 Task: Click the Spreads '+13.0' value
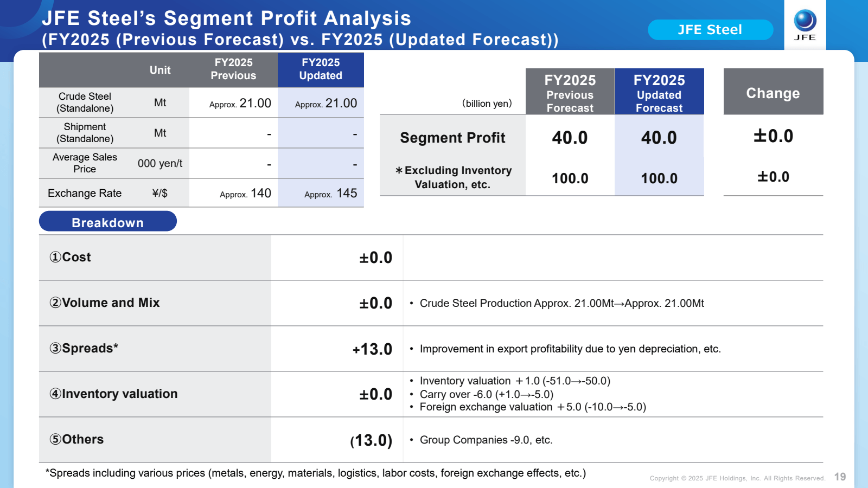click(x=372, y=349)
